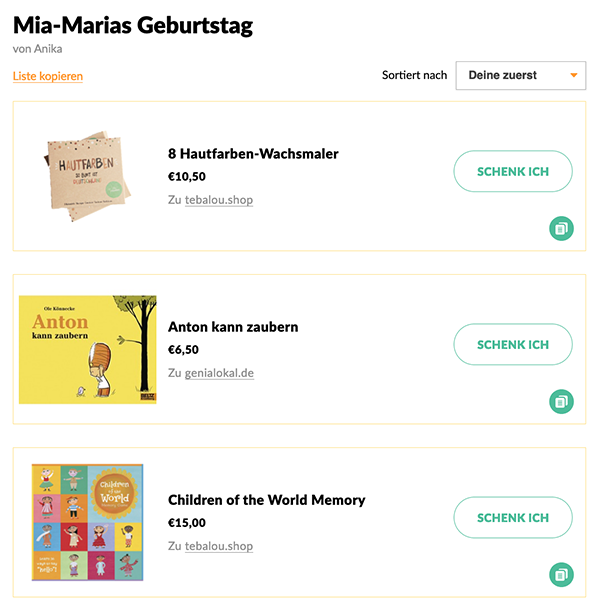
Task: Click the 'Children of the World Memory' title
Action: (266, 500)
